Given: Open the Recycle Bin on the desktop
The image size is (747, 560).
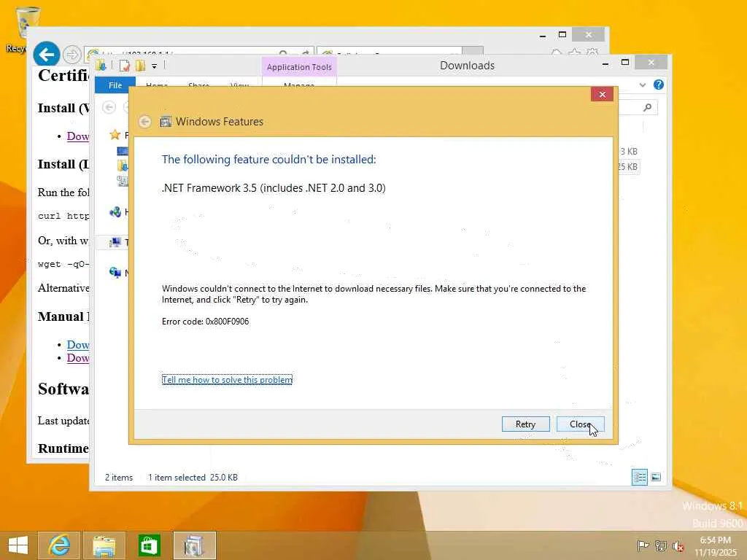Looking at the screenshot, I should (x=27, y=29).
